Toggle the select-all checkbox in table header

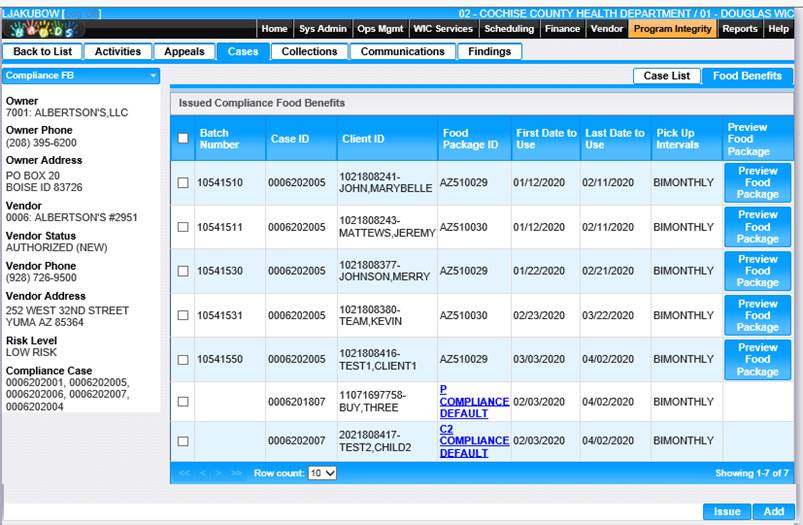pyautogui.click(x=183, y=138)
